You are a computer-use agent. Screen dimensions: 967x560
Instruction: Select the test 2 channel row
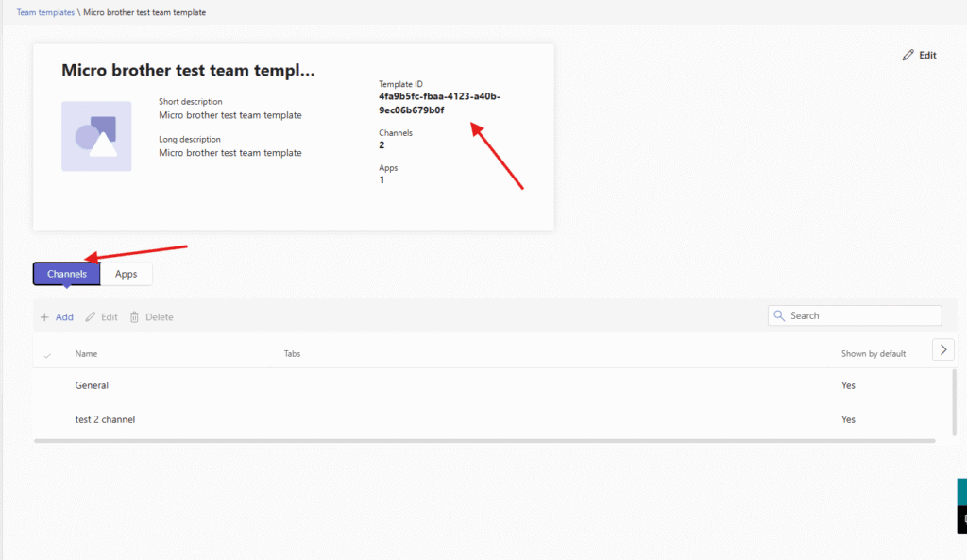105,419
